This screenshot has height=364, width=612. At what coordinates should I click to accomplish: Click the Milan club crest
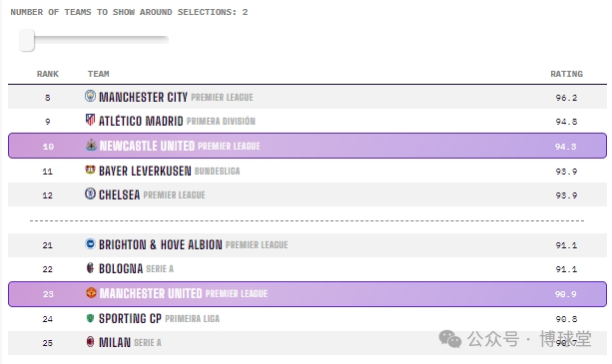tap(90, 342)
